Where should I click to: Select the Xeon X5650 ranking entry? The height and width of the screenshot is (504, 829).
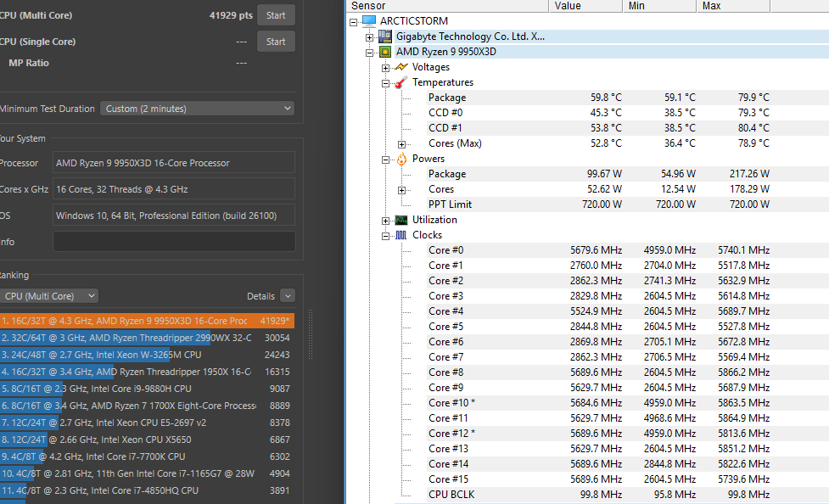pyautogui.click(x=147, y=440)
